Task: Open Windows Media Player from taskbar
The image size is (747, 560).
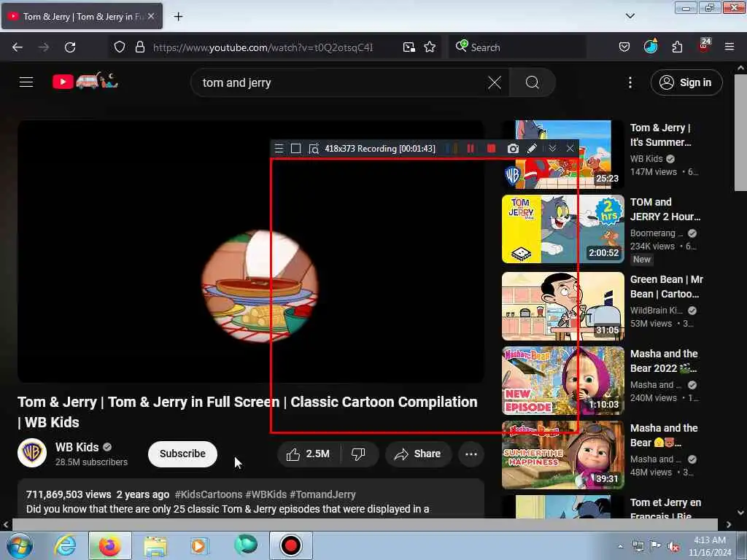Action: [198, 545]
